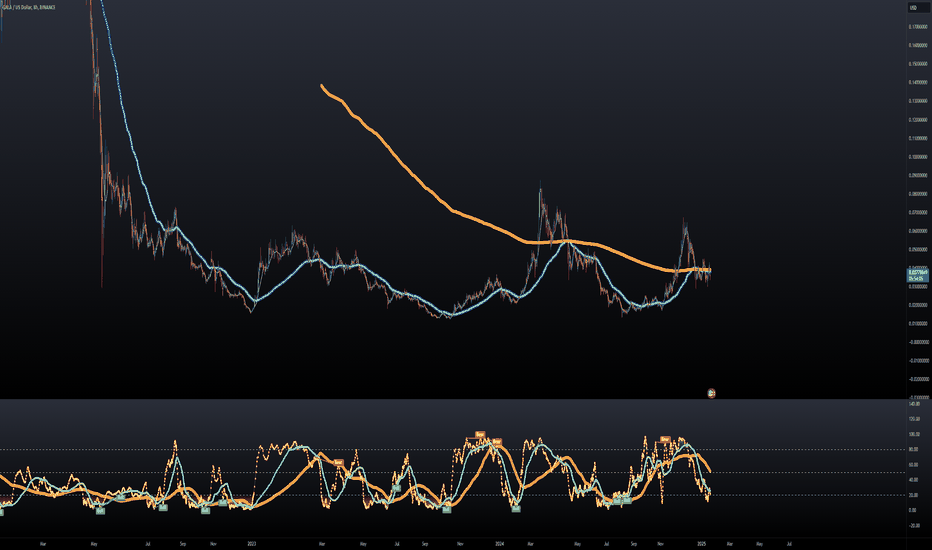
Task: Click the Bear signal label between Mar and May 2023
Action: click(x=338, y=462)
